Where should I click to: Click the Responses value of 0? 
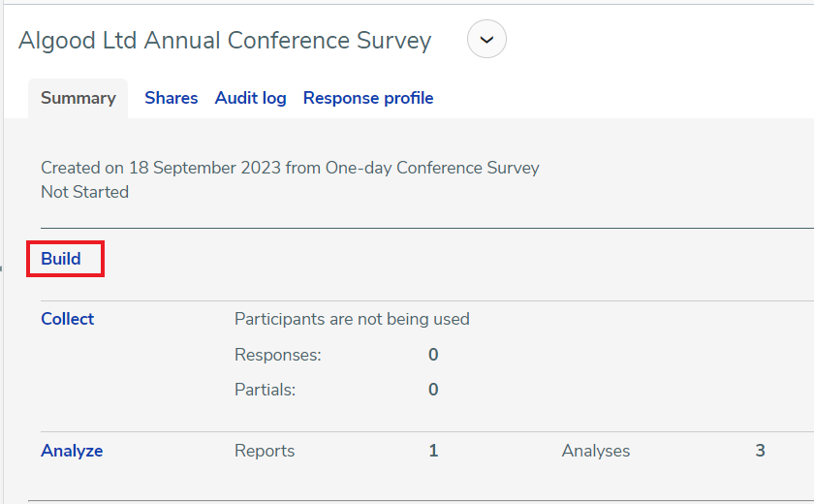433,355
